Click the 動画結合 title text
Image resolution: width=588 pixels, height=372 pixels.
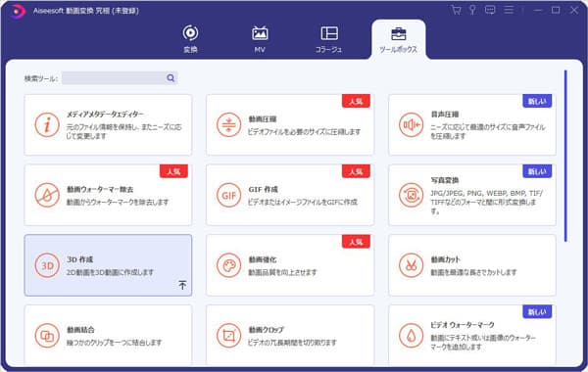click(80, 330)
